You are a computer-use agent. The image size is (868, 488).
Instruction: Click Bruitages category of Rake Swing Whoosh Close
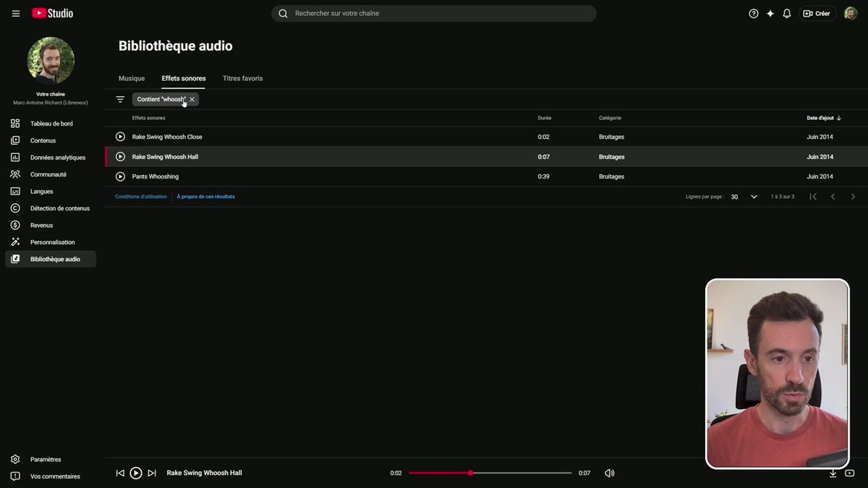pyautogui.click(x=611, y=137)
